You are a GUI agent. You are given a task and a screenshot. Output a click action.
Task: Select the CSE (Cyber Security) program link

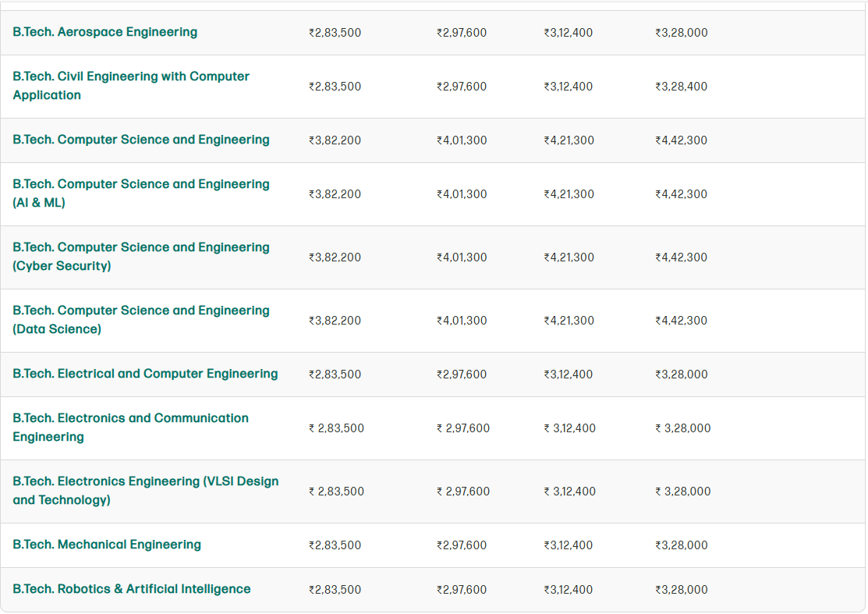[x=140, y=257]
